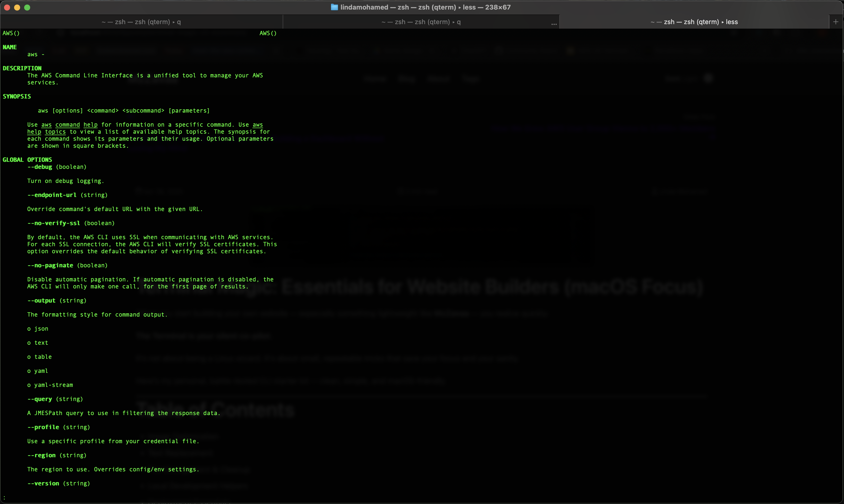Click the '--region' option text
Viewport: 844px width, 504px height.
click(x=41, y=456)
